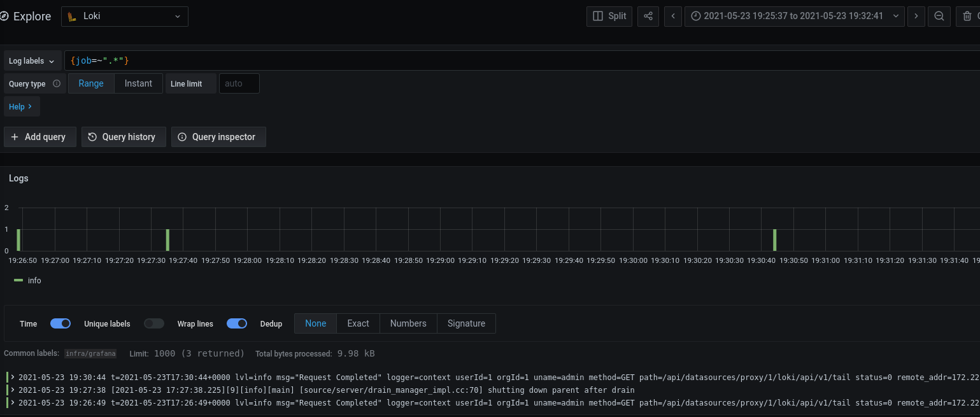Select Instant query type

pos(138,83)
